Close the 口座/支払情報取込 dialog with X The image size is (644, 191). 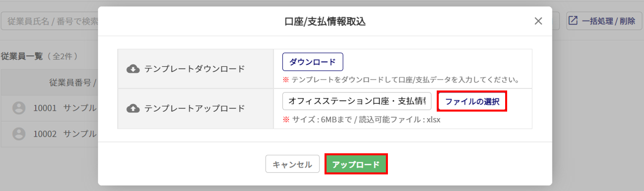click(x=538, y=21)
